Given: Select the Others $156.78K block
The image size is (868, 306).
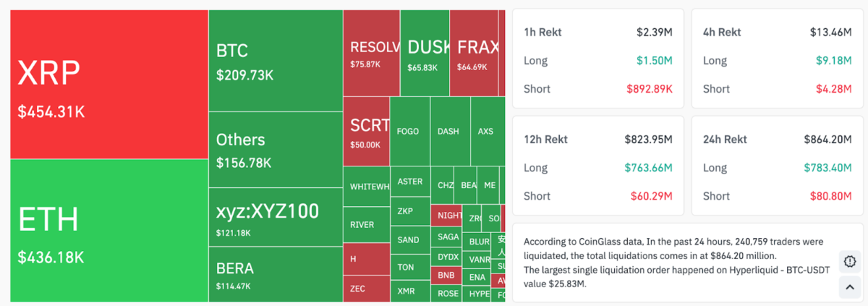Looking at the screenshot, I should point(275,149).
